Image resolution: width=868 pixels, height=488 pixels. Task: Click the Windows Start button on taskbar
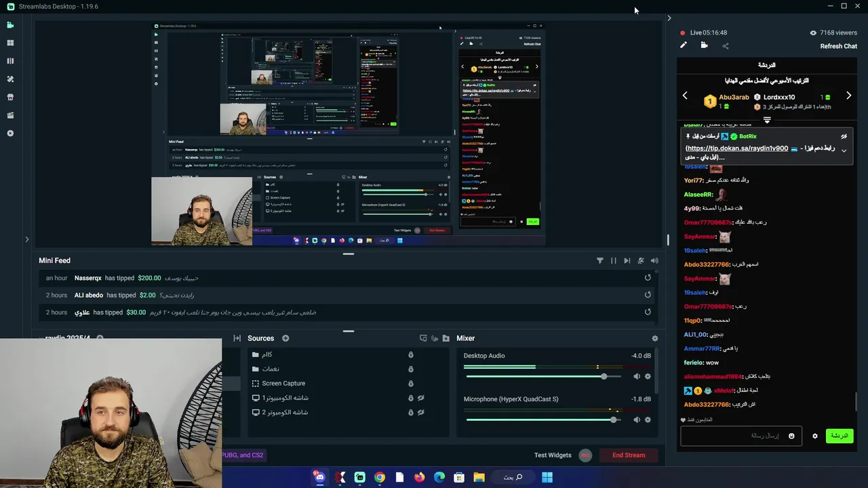coord(547,477)
